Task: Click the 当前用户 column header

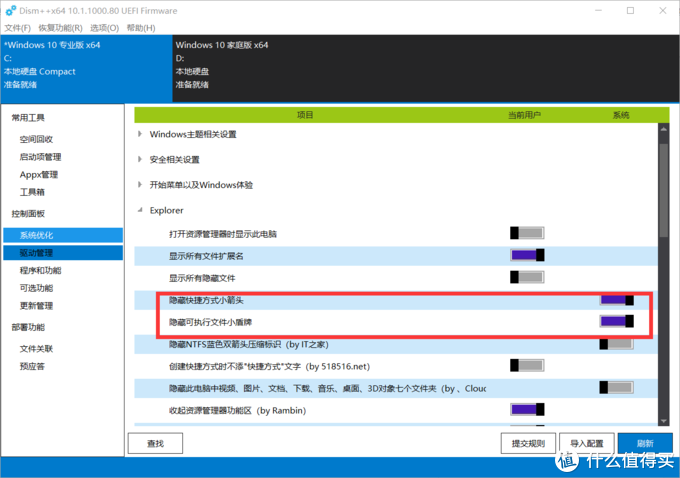Action: (x=524, y=115)
